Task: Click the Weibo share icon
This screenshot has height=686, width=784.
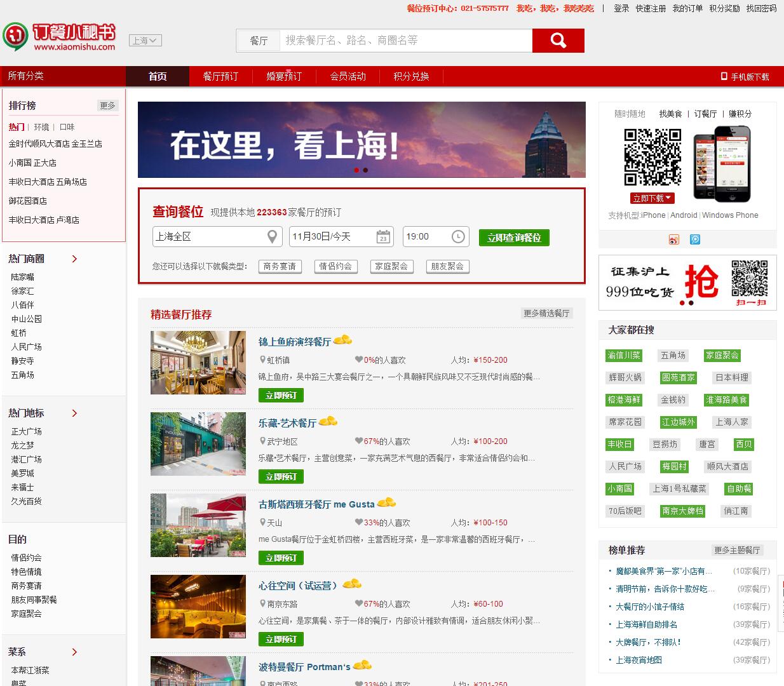Action: coord(673,239)
